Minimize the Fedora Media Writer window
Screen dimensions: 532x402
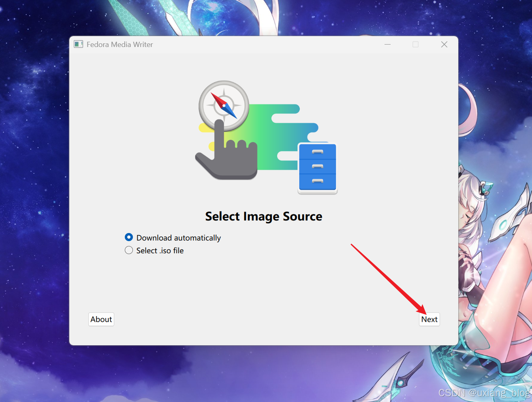(388, 44)
